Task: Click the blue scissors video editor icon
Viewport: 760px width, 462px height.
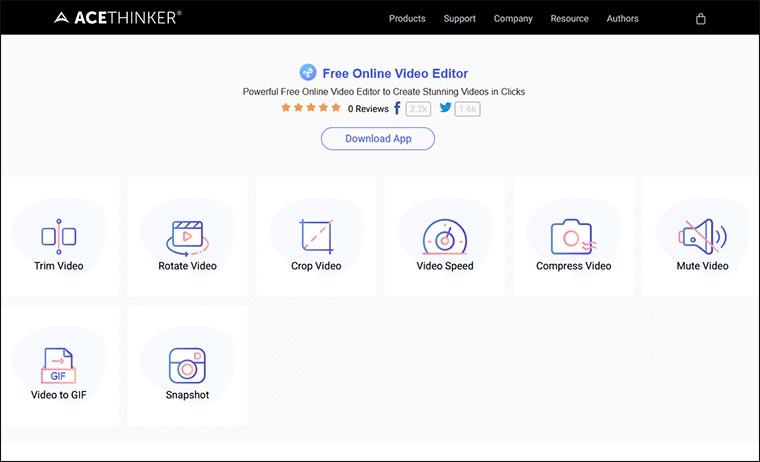Action: pyautogui.click(x=308, y=72)
